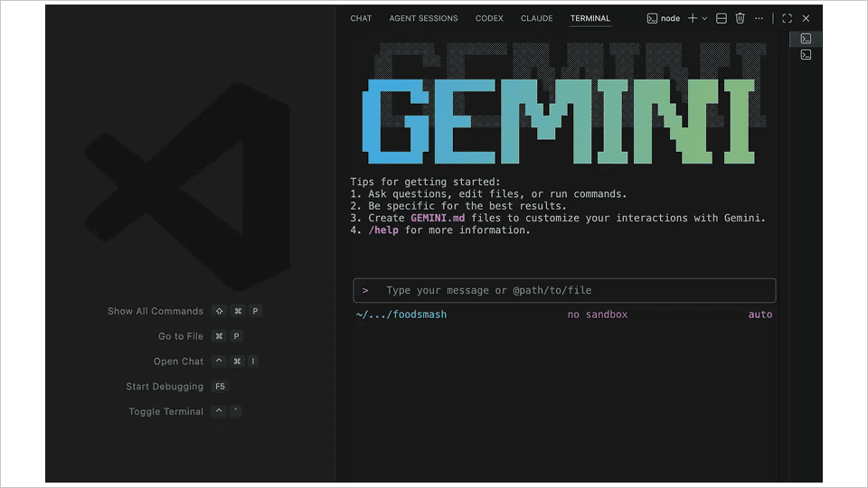The width and height of the screenshot is (868, 488).
Task: Switch to the CHAT tab
Action: [x=361, y=18]
